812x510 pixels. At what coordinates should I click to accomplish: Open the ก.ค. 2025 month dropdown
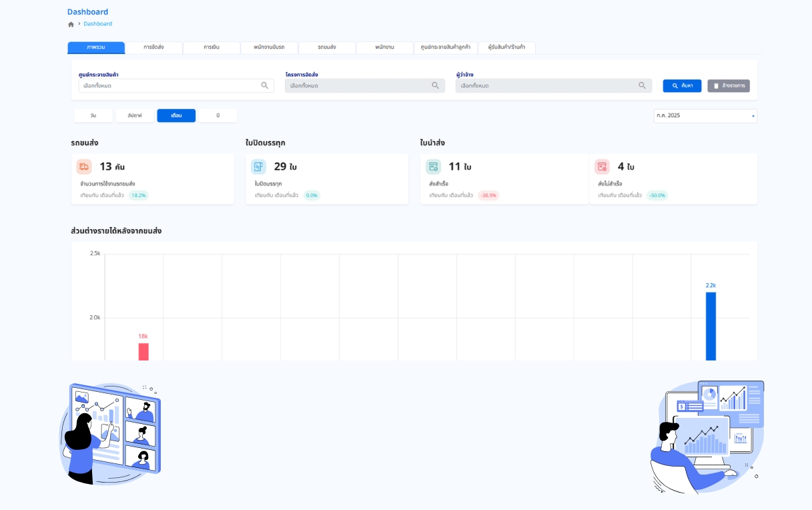pos(705,116)
